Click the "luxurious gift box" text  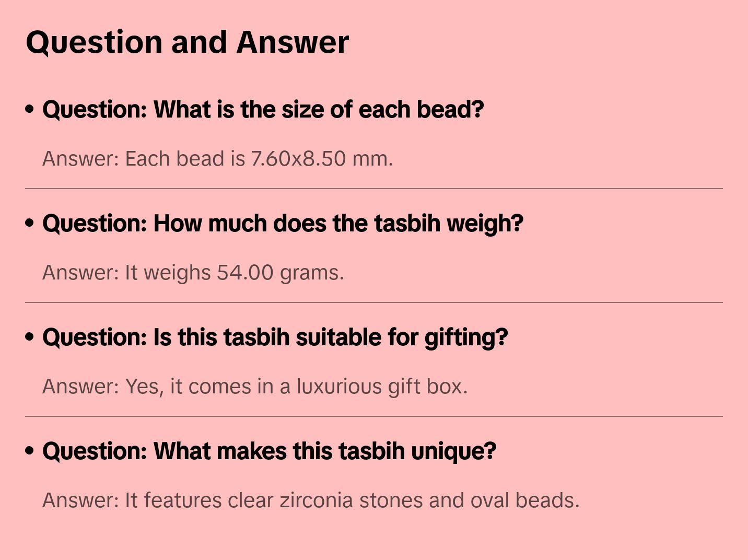pos(381,387)
